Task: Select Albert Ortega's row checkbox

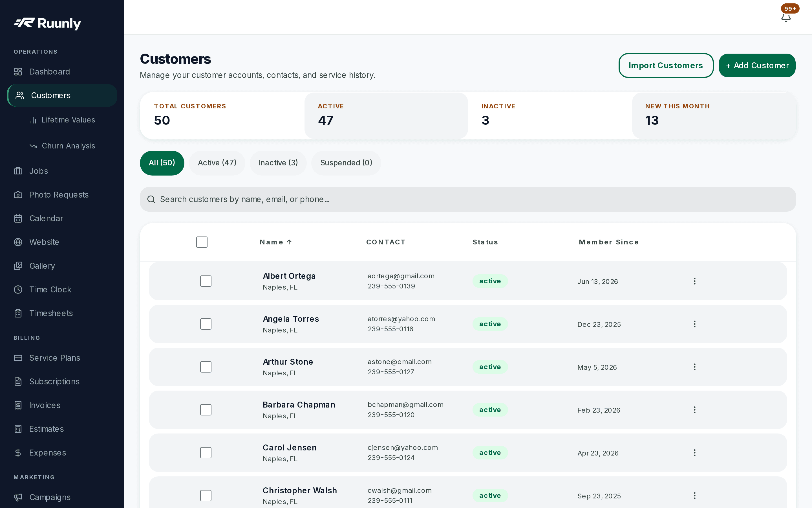Action: tap(206, 281)
